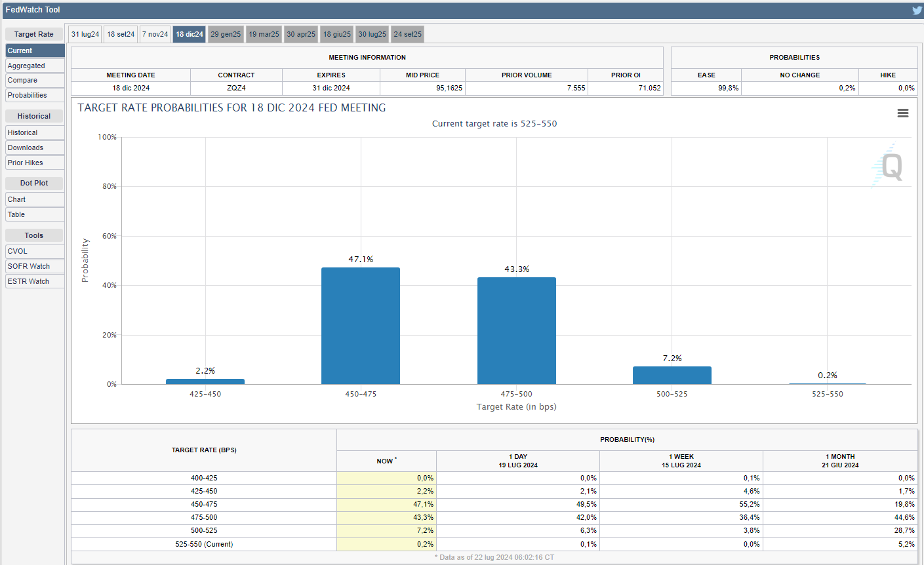Open the Historical sidebar link
This screenshot has width=924, height=565.
click(x=35, y=132)
